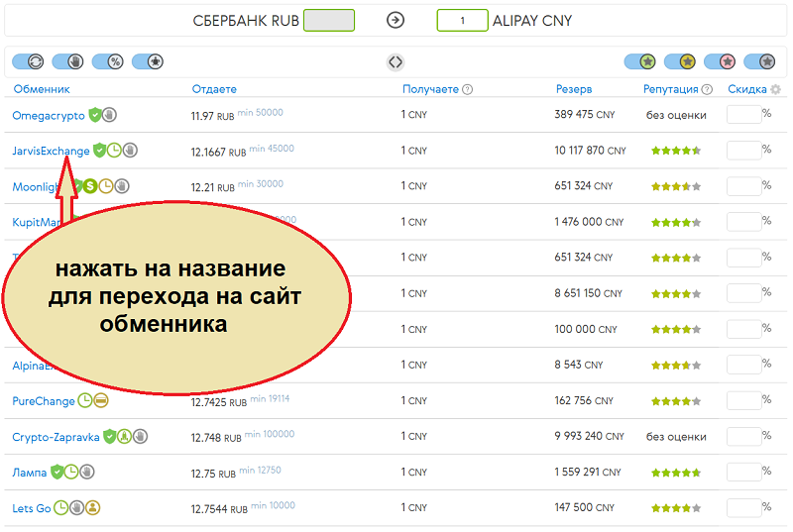Click the hand icon on Lets Go
793x532 pixels.
point(77,508)
